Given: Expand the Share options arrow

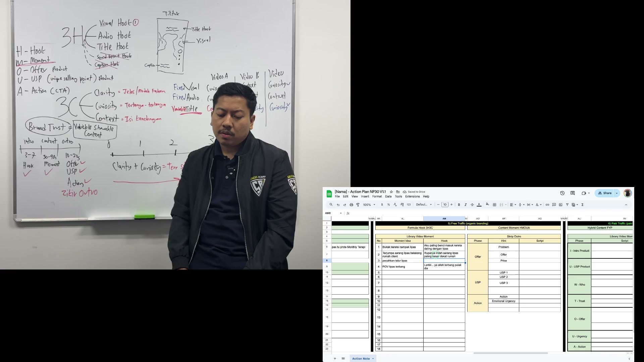Looking at the screenshot, I should pos(616,193).
